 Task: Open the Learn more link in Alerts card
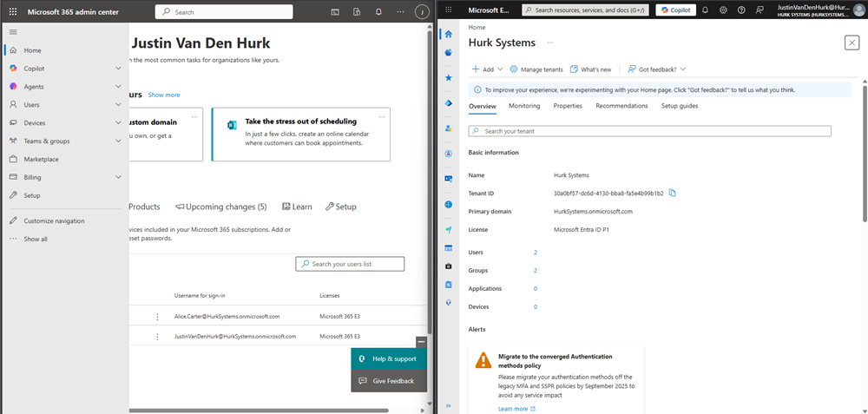click(x=516, y=409)
